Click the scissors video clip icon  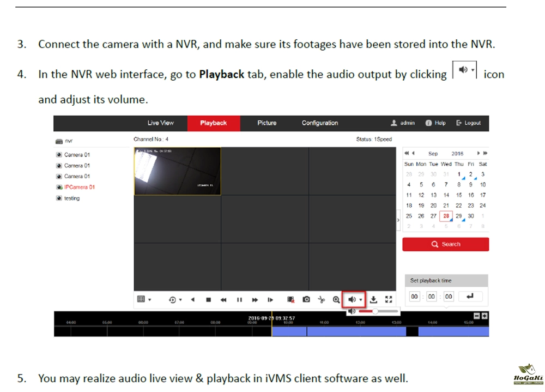coord(321,299)
